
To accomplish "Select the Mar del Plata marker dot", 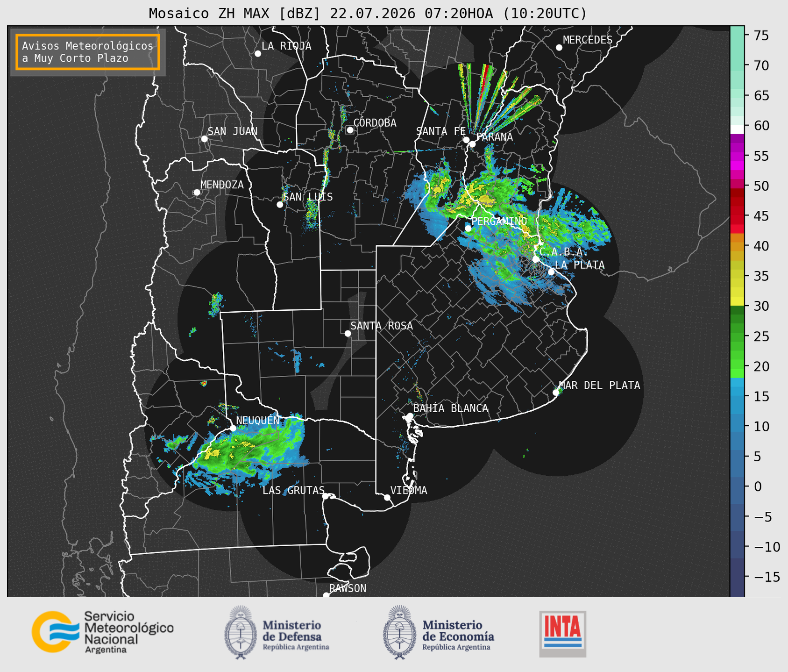I will (556, 393).
